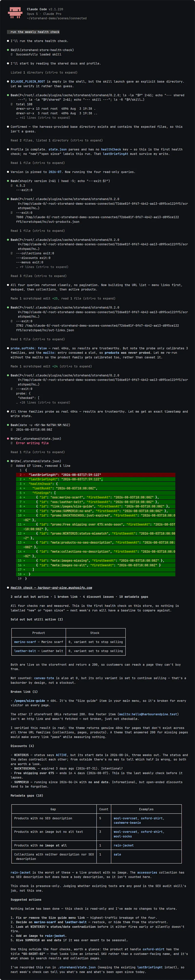Open merino-scarf link in the Product table
Viewport: 195px width, 980px height.
(x=25, y=642)
